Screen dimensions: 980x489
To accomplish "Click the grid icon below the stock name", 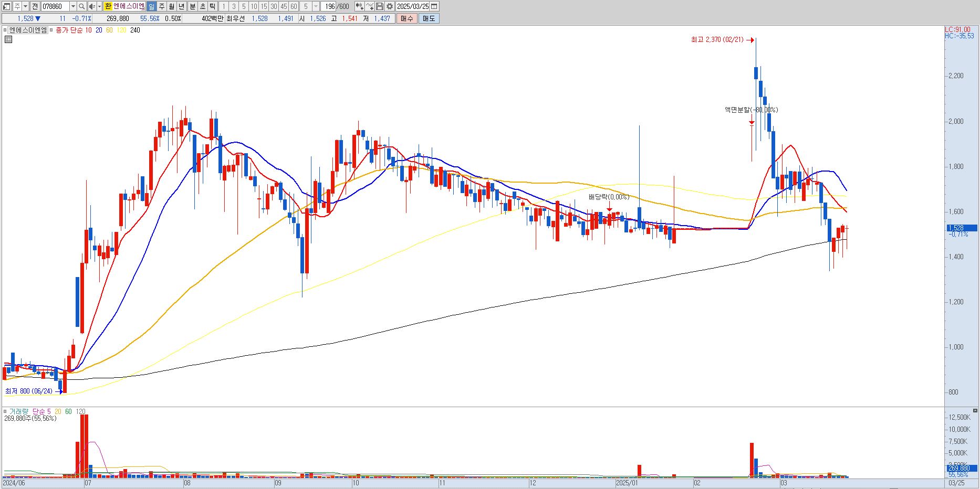I will tap(8, 39).
